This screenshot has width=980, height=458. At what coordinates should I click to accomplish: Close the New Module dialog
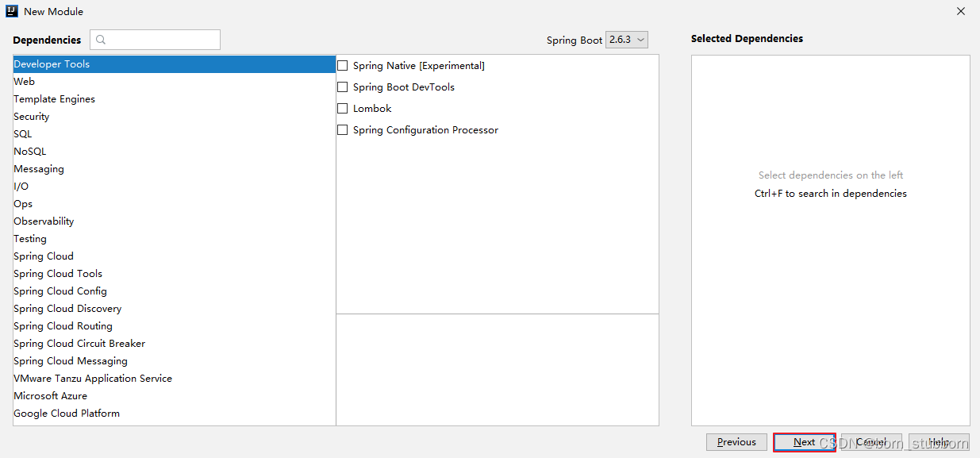click(x=961, y=11)
